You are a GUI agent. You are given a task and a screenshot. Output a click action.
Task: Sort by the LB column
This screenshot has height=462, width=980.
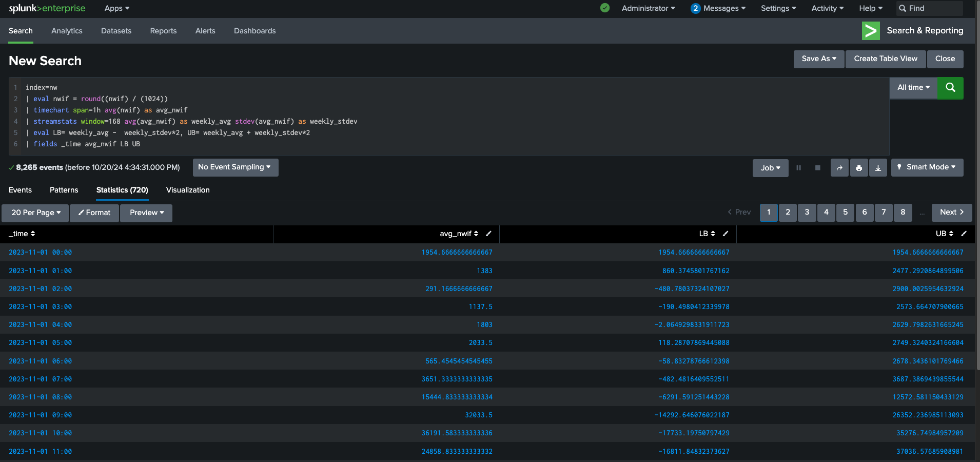707,234
